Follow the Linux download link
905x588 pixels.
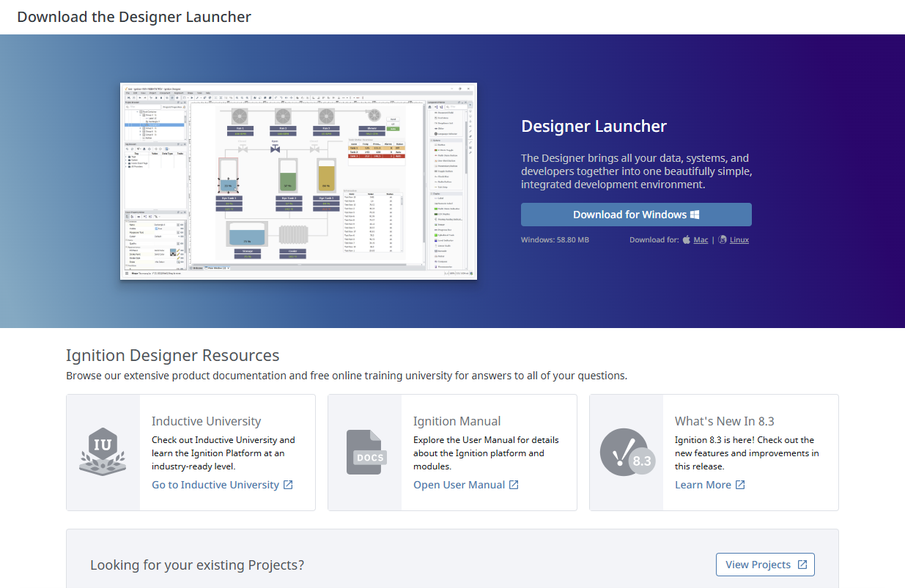tap(739, 239)
